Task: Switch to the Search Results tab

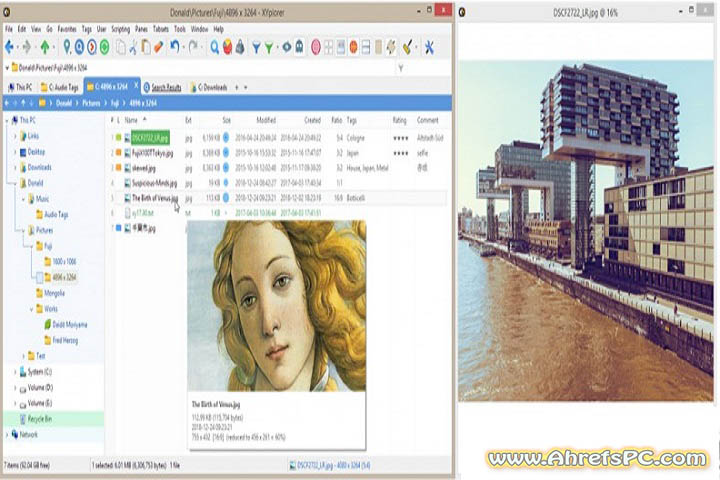Action: point(163,87)
